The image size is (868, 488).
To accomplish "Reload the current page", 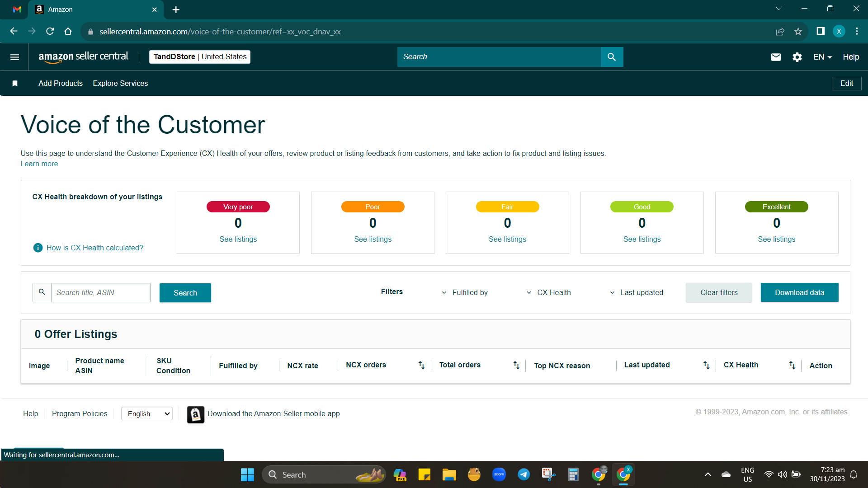I will [x=50, y=31].
